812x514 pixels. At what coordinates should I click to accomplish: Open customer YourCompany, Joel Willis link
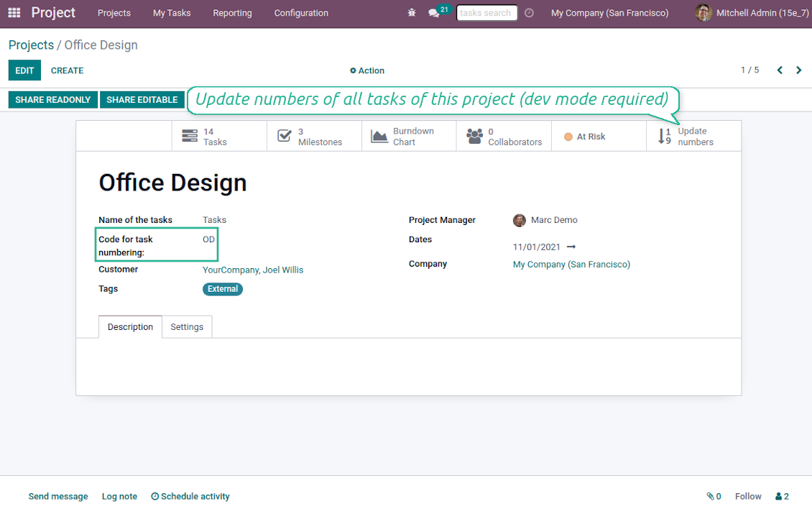tap(253, 270)
